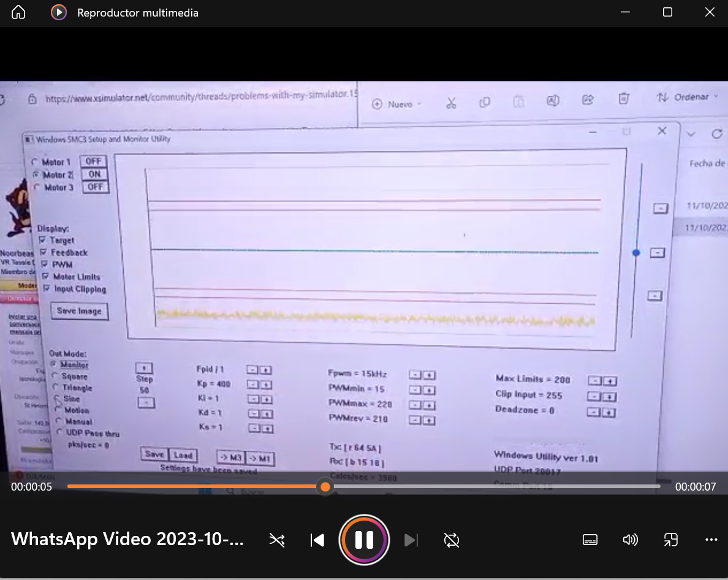Click the Rename icon in Explorer toolbar
The image size is (728, 580).
click(553, 100)
